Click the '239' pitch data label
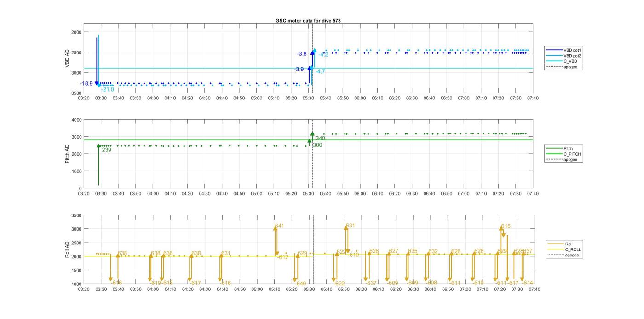This screenshot has width=644, height=319. click(106, 150)
